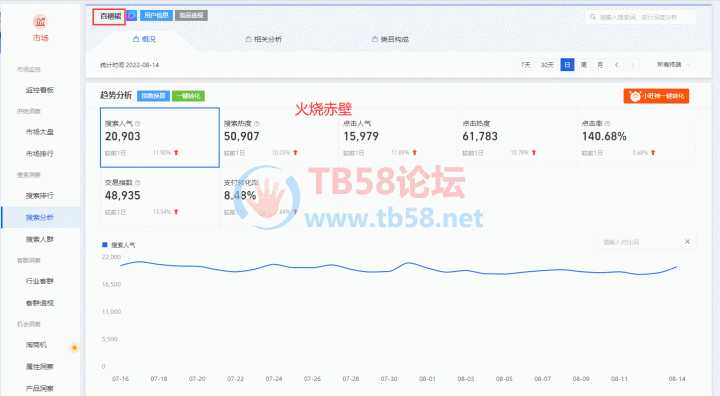Open the 所有终端 terminal dropdown
720x396 pixels.
tap(673, 65)
